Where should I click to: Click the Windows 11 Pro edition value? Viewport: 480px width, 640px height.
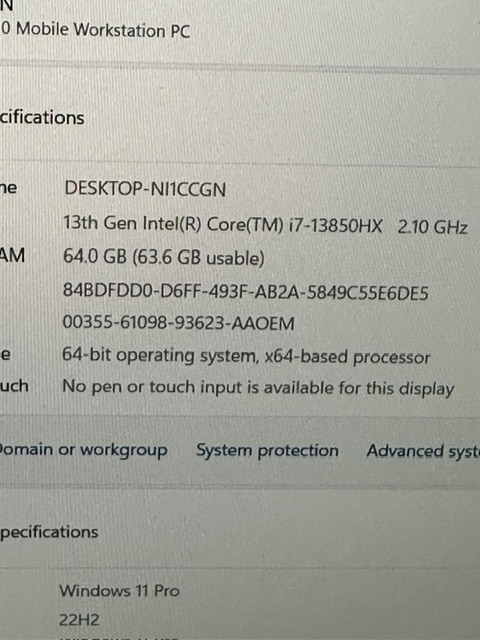click(119, 591)
